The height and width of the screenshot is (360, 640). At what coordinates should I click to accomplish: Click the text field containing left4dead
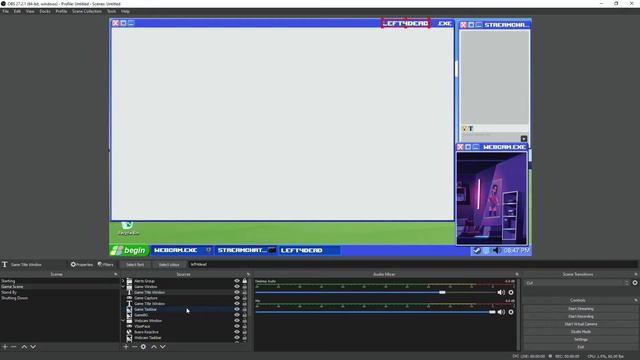[x=412, y=264]
